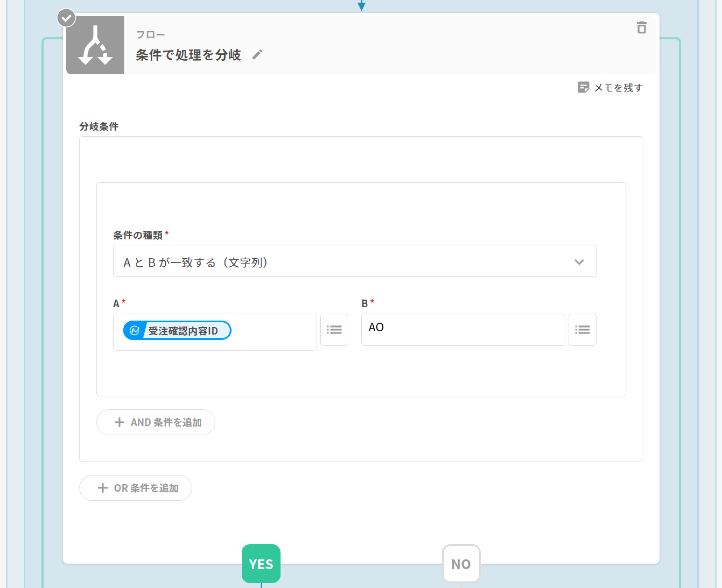Click plus icon in AND button
722x588 pixels.
[x=119, y=422]
